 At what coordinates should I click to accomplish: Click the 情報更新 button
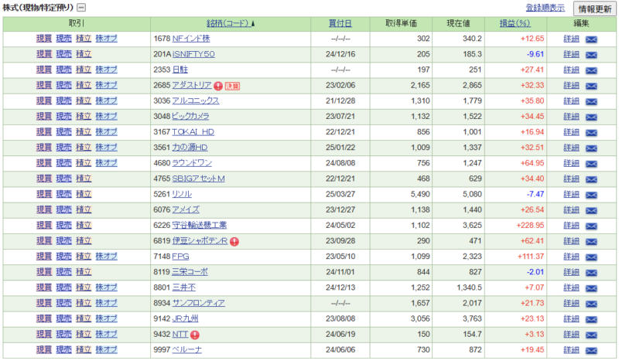click(x=594, y=9)
